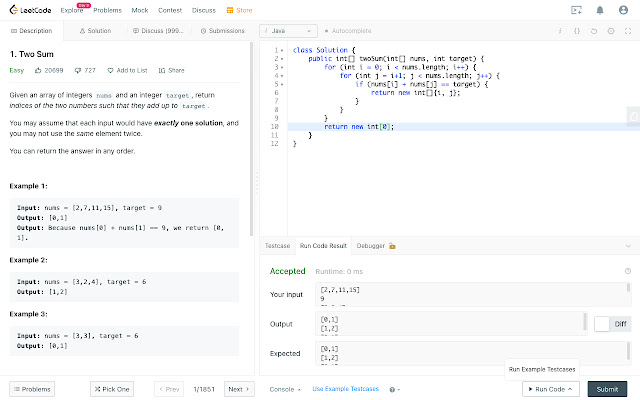Collapse the result panel chevron

click(628, 246)
